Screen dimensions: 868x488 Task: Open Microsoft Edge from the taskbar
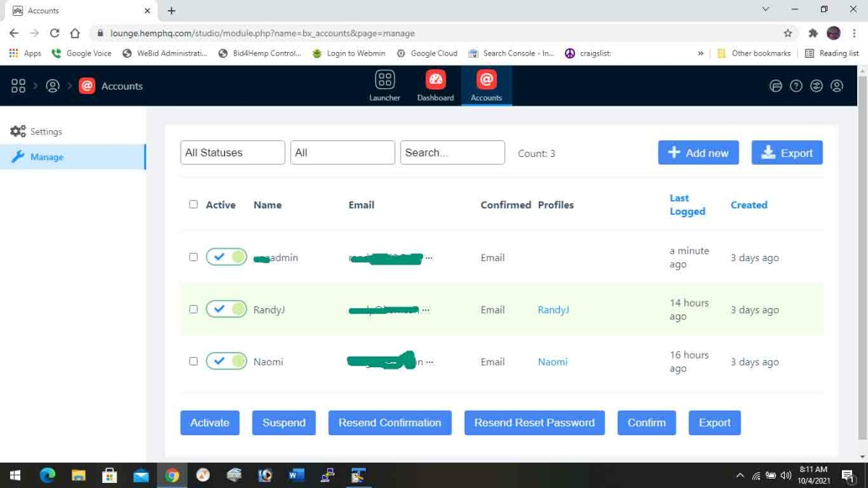pos(48,475)
